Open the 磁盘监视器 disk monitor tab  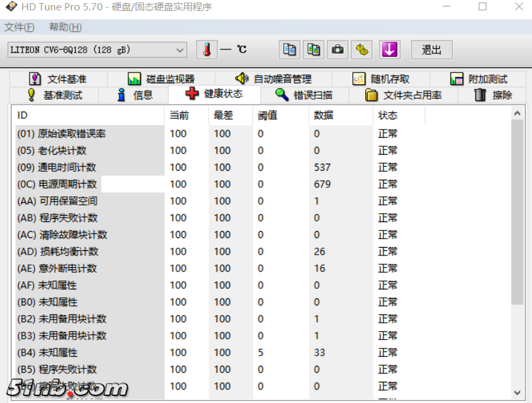pos(161,79)
